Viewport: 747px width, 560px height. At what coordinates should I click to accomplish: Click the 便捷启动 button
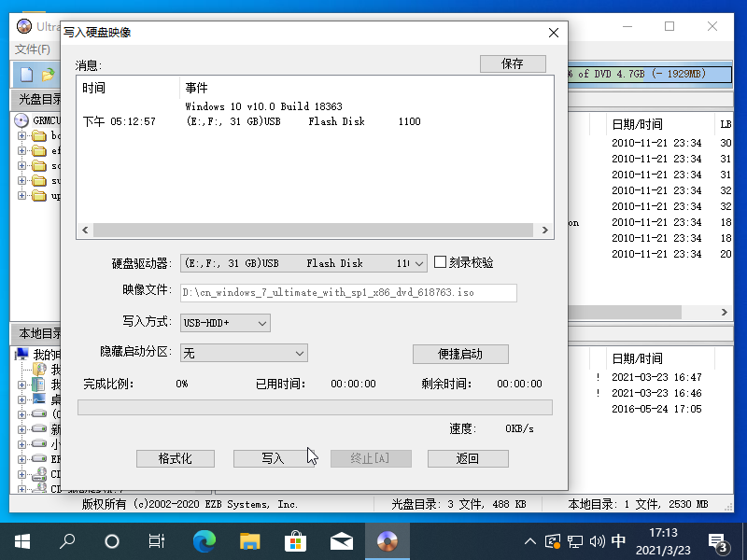[460, 354]
